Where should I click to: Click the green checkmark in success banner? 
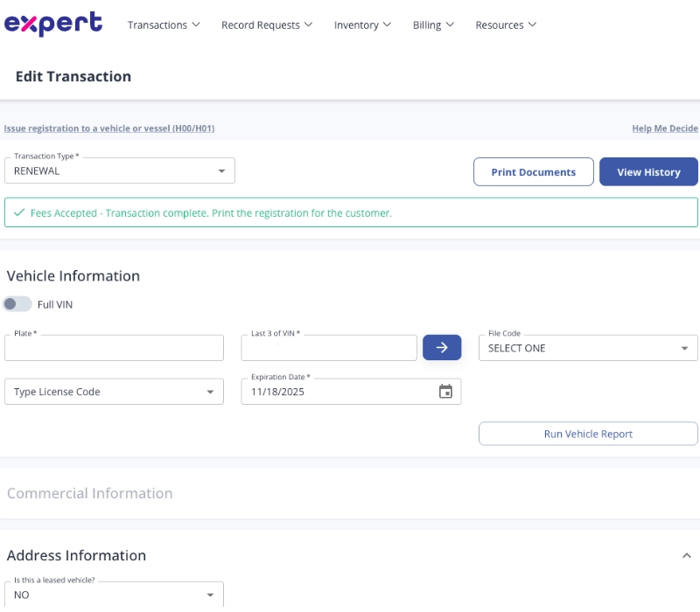click(19, 212)
